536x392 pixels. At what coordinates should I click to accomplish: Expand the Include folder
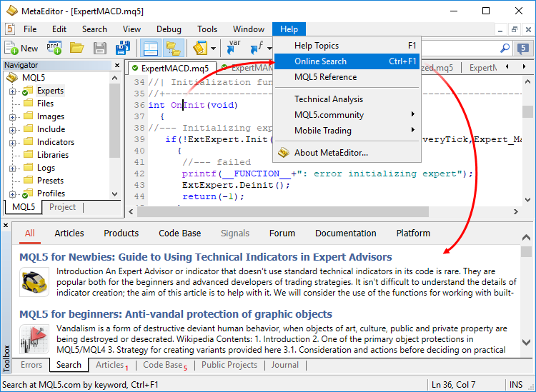tap(12, 130)
